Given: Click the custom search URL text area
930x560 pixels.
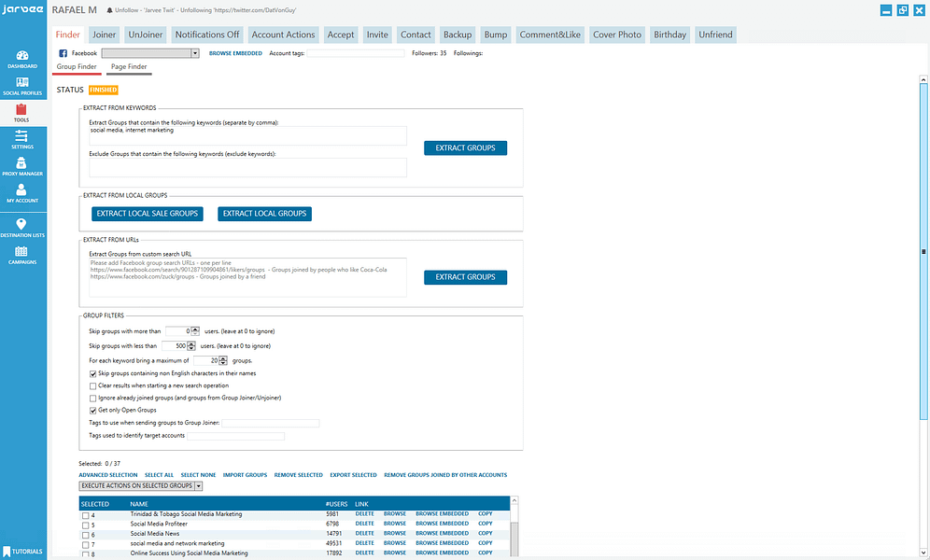Looking at the screenshot, I should pyautogui.click(x=248, y=277).
